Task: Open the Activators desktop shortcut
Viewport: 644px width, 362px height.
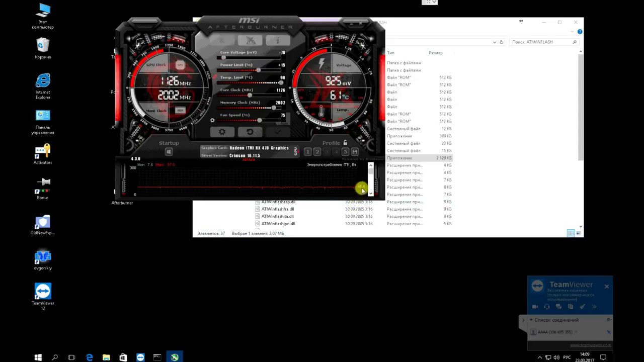Action: [x=43, y=154]
